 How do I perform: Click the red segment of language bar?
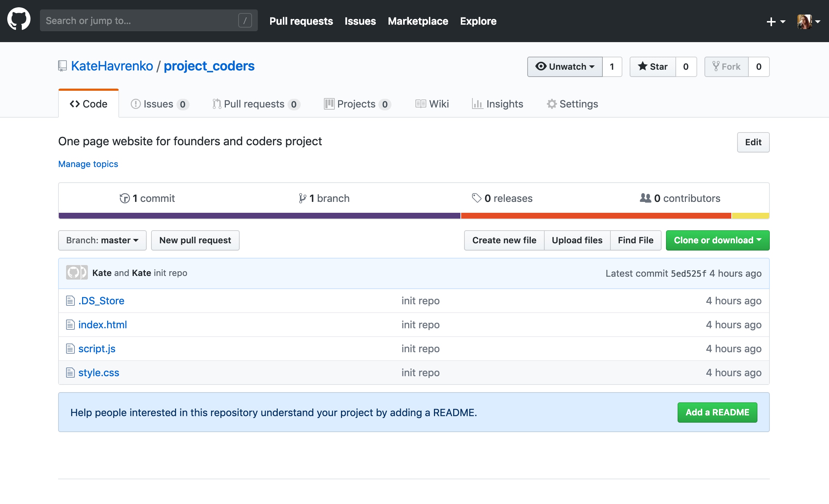point(596,216)
